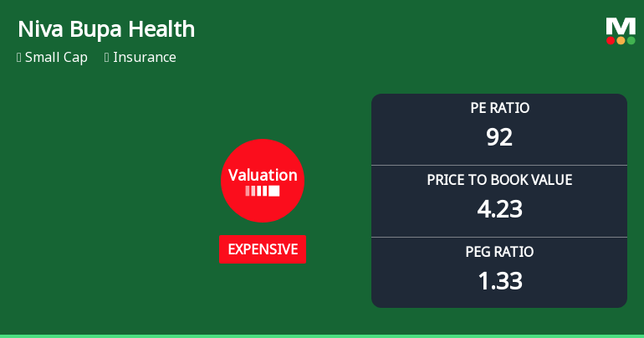This screenshot has width=644, height=338.
Task: Click the Insurance sector tag icon
Action: point(107,58)
